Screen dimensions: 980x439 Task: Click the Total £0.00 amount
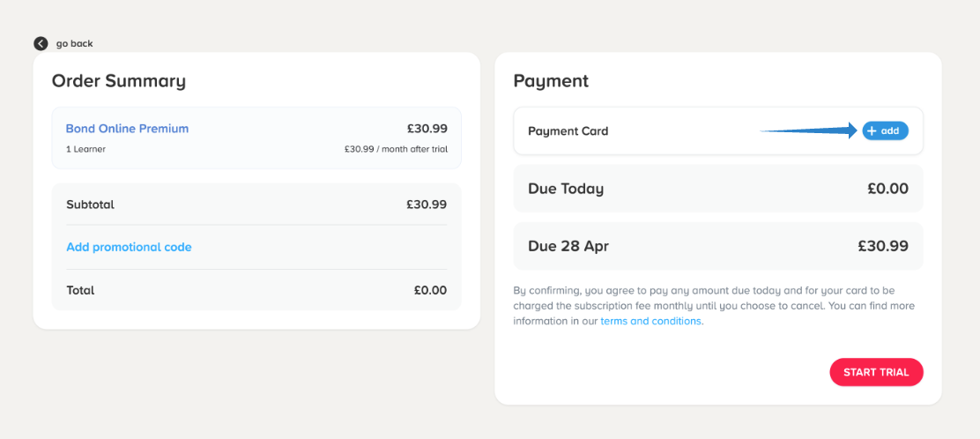430,290
